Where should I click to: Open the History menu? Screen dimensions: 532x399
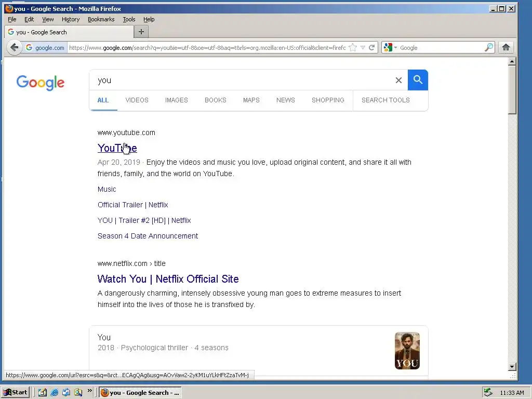point(71,19)
